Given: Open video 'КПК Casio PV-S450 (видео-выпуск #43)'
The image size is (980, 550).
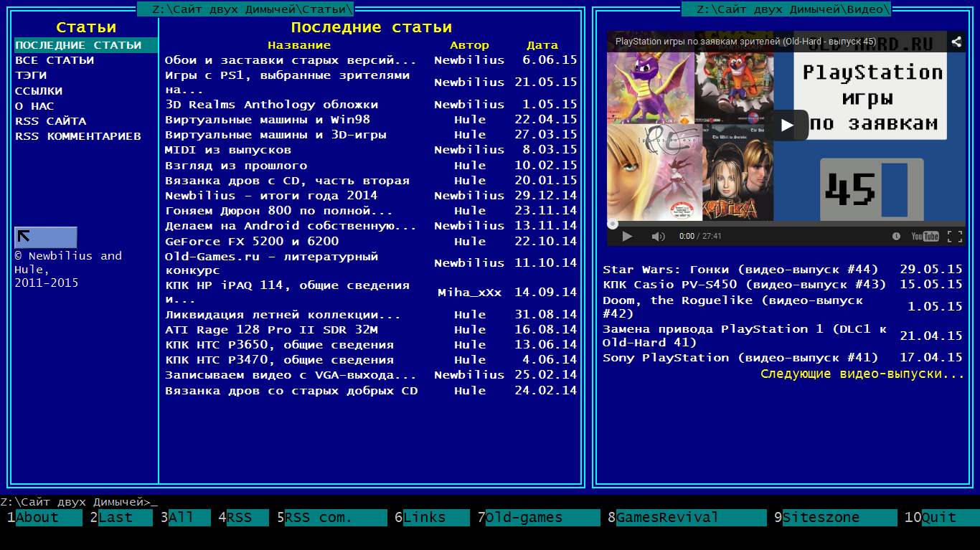Looking at the screenshot, I should (x=744, y=285).
